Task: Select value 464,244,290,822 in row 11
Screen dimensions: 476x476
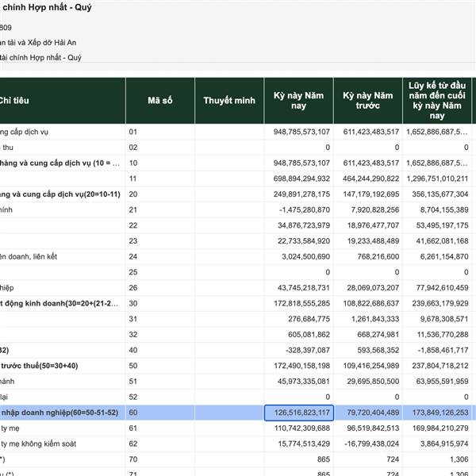Action: click(x=371, y=178)
